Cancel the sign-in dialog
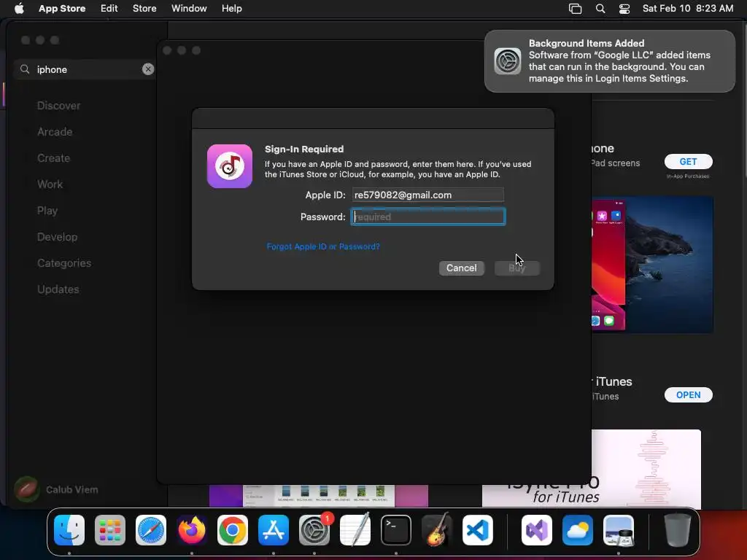The image size is (747, 560). point(461,268)
